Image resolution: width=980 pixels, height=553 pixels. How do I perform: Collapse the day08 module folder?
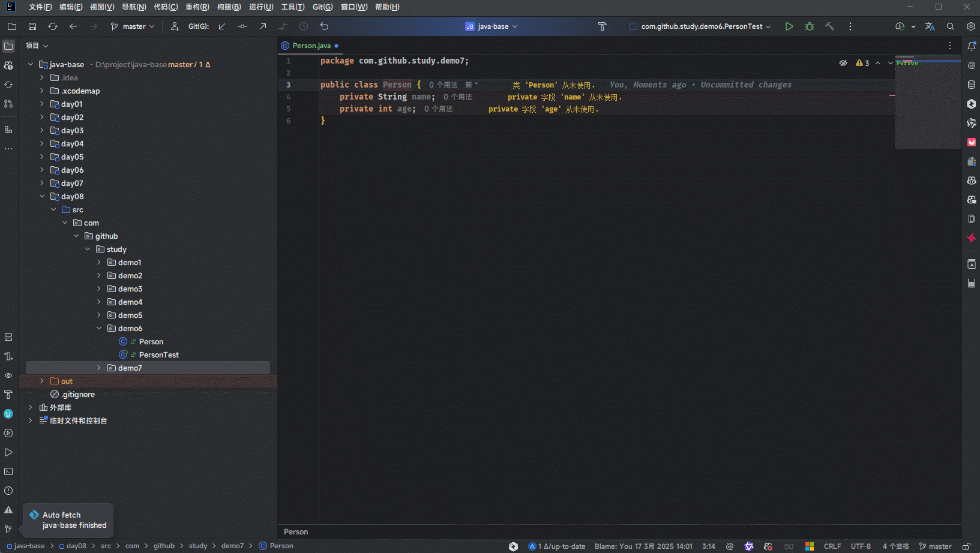[x=42, y=196]
